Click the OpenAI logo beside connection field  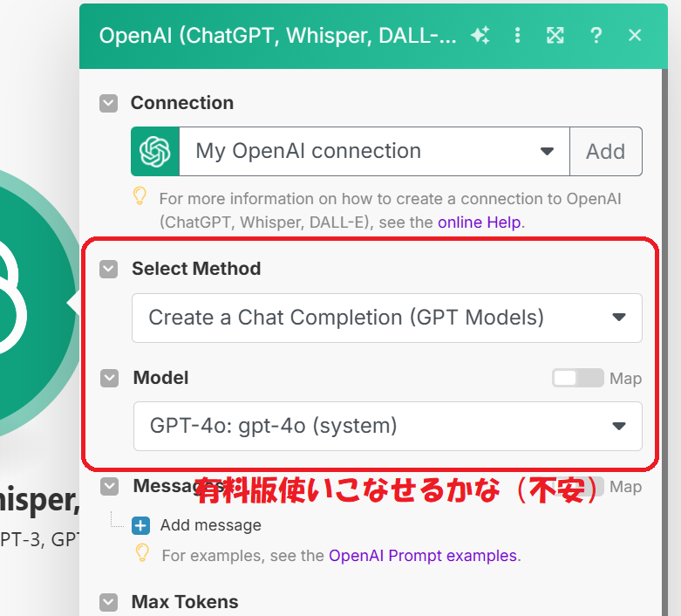coord(155,151)
